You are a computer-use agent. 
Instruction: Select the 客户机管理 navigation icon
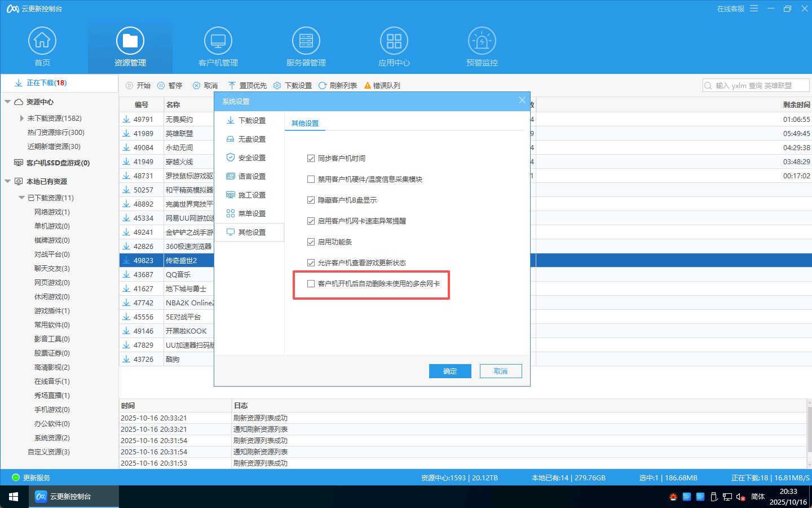218,45
